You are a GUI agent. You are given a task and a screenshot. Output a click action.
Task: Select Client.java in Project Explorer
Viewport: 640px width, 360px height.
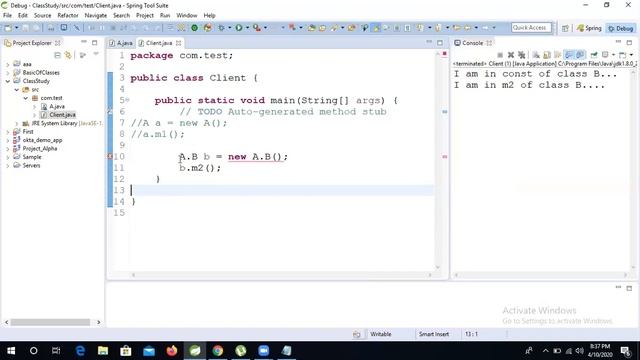coord(62,115)
